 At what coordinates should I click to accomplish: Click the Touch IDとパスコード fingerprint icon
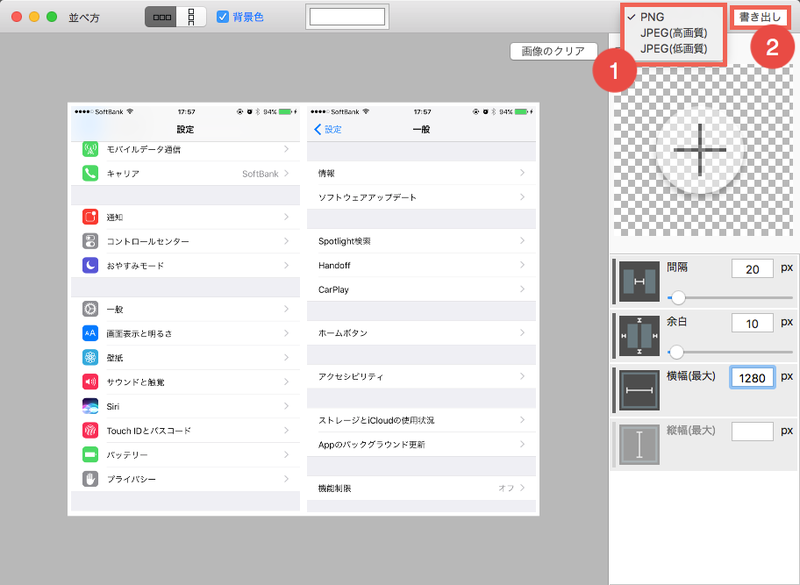coord(90,430)
